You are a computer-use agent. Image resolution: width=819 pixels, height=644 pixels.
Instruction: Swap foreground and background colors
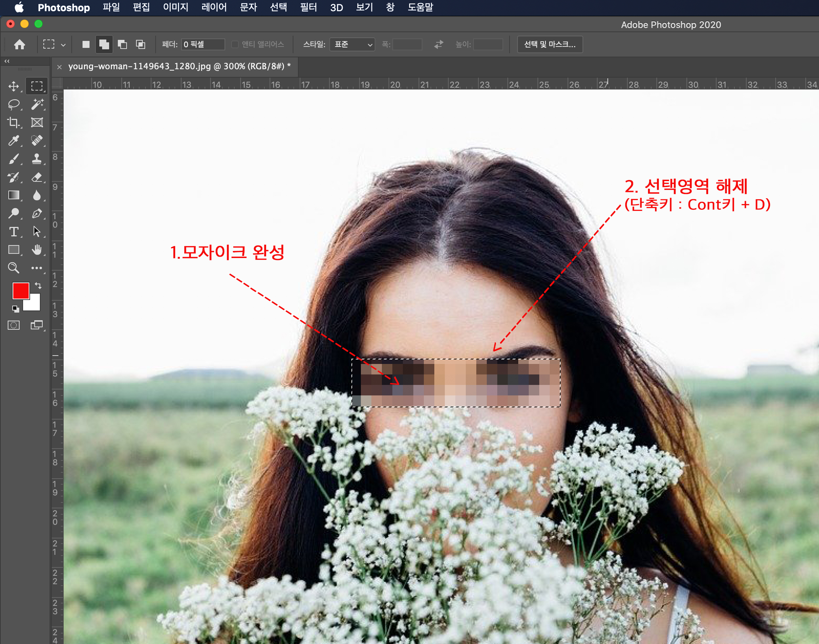(x=38, y=285)
